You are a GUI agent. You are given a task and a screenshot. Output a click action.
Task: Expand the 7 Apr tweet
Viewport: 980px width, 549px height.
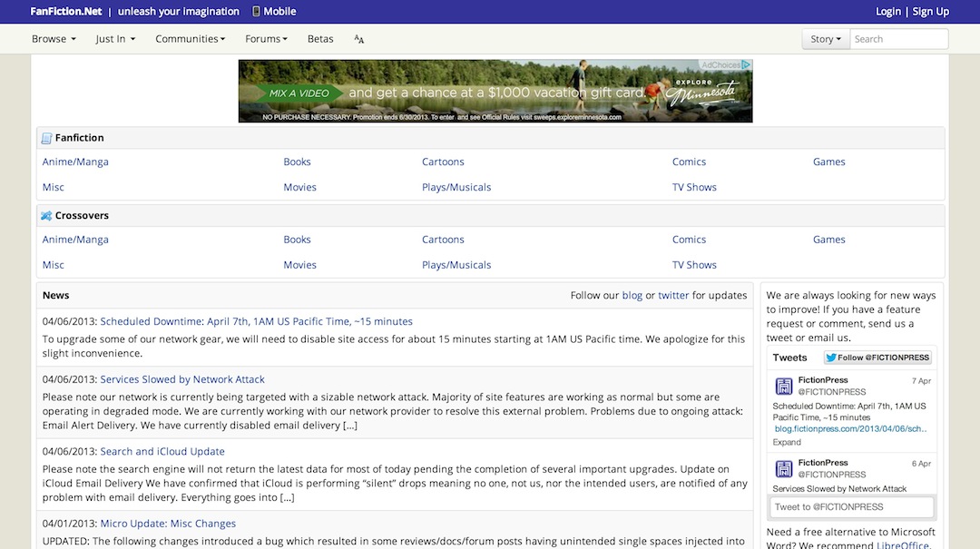pyautogui.click(x=786, y=442)
